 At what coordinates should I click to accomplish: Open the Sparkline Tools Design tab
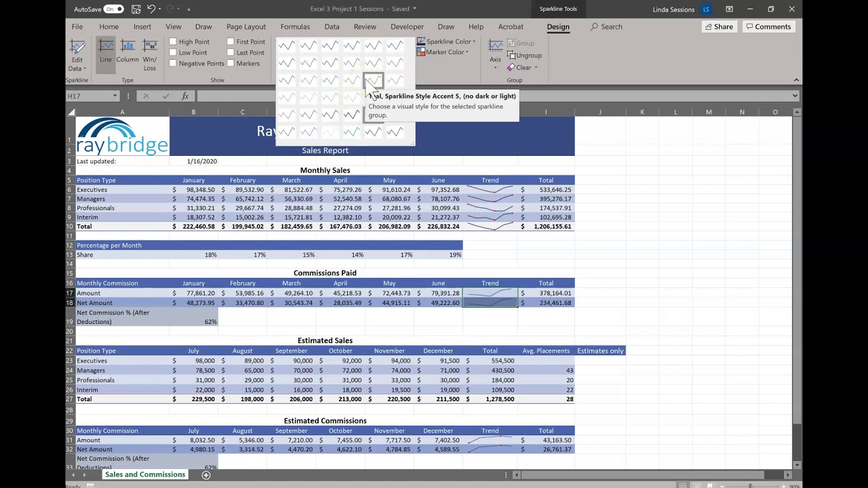coord(558,26)
